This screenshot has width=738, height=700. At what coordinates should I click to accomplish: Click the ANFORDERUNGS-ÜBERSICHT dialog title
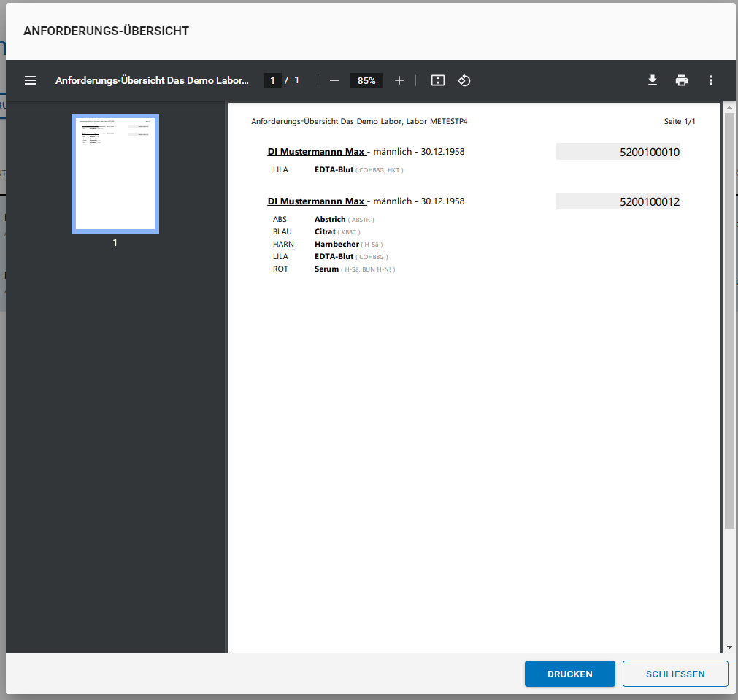pyautogui.click(x=107, y=31)
